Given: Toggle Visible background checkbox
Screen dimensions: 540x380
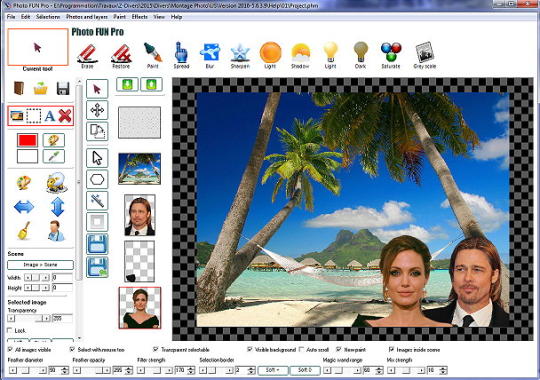Looking at the screenshot, I should pyautogui.click(x=250, y=349).
